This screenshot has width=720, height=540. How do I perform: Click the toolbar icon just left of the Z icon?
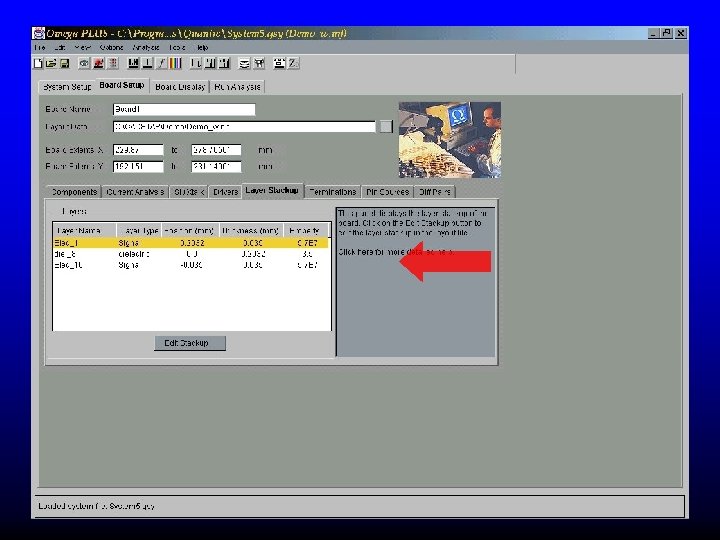click(x=279, y=63)
